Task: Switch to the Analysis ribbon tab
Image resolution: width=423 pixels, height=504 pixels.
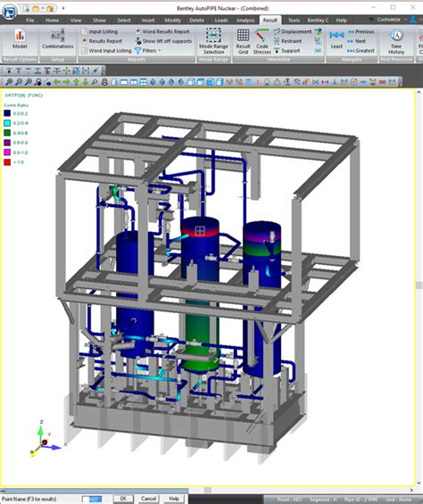Action: tap(245, 21)
